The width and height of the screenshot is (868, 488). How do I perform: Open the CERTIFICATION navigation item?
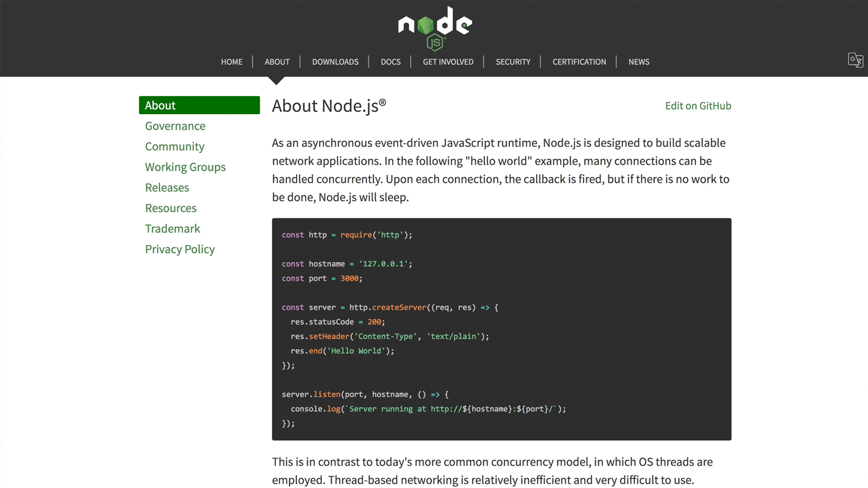pyautogui.click(x=579, y=62)
